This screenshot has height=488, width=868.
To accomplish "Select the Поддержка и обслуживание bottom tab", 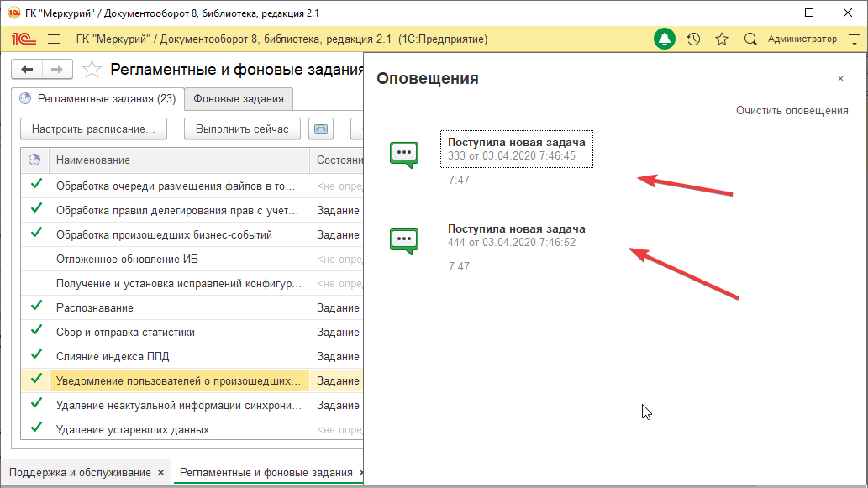I will [x=80, y=473].
